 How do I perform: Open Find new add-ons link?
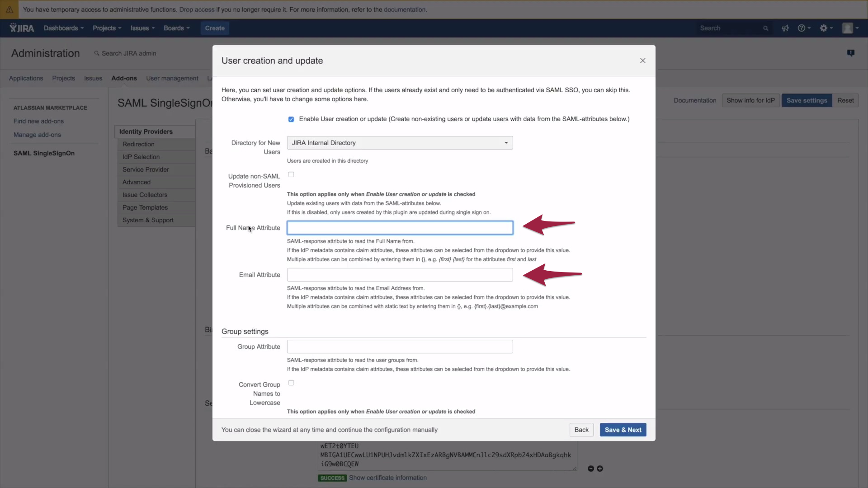[x=38, y=121]
